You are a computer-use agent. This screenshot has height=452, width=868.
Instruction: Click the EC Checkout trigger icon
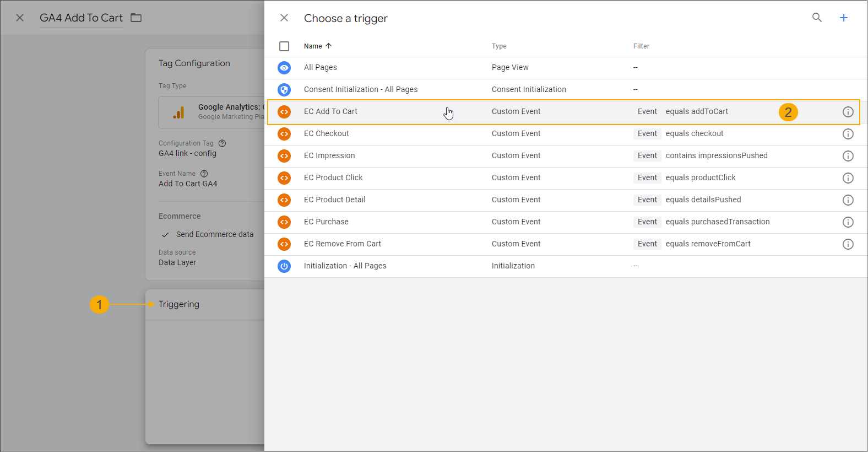click(284, 134)
